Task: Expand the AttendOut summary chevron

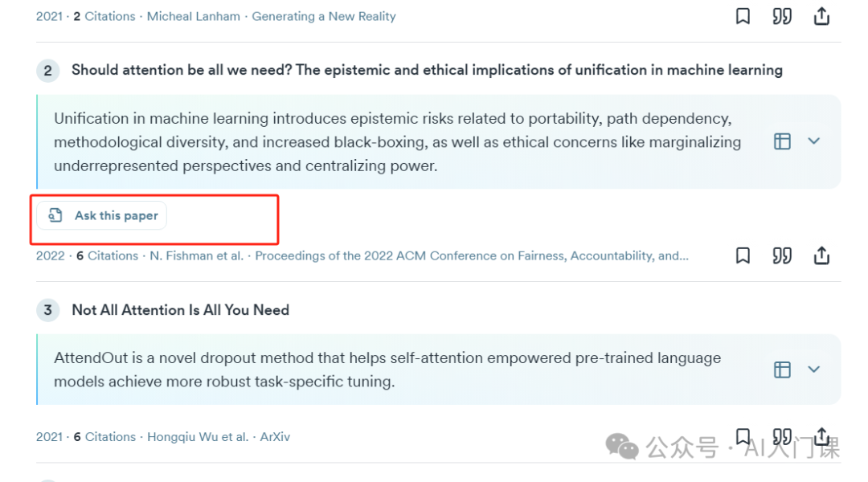Action: point(813,369)
